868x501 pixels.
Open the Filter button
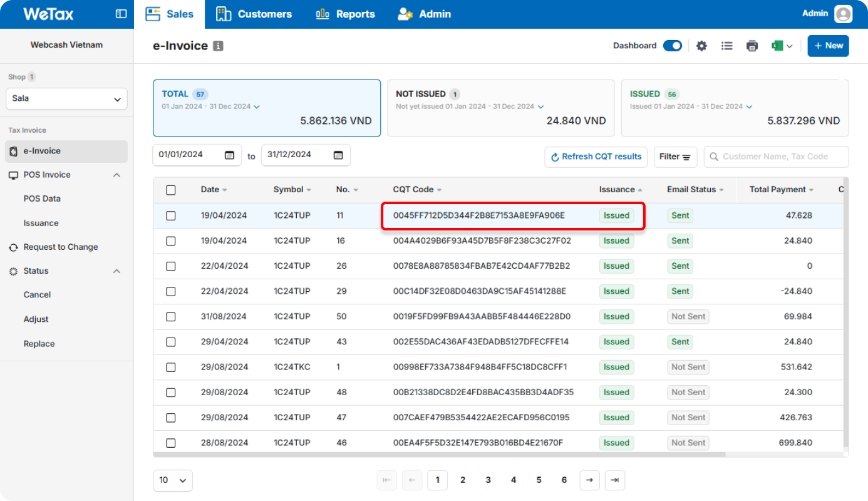tap(675, 157)
